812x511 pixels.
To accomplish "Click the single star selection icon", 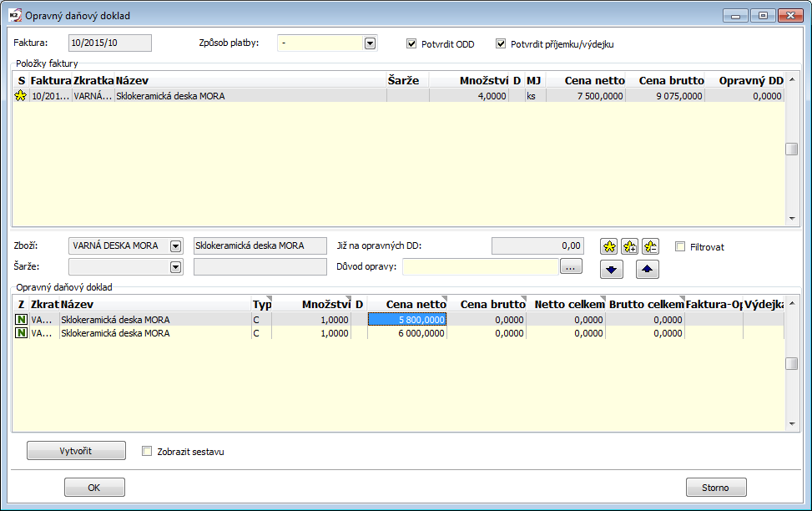I will point(609,246).
